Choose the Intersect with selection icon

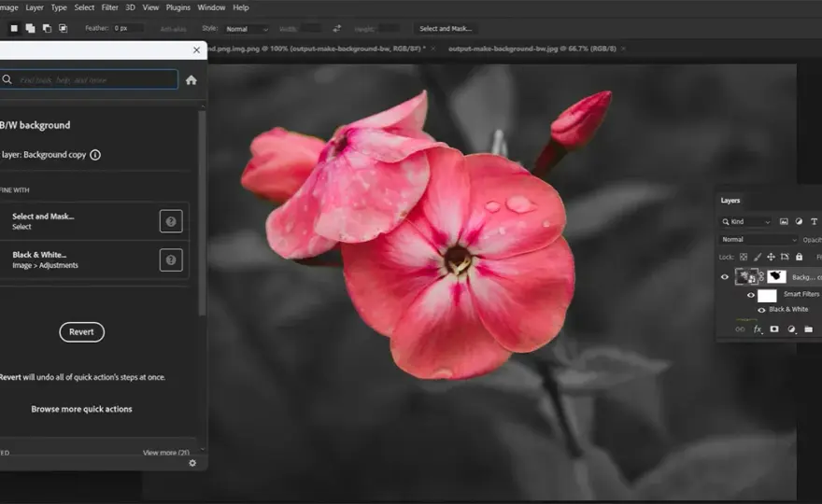click(63, 28)
